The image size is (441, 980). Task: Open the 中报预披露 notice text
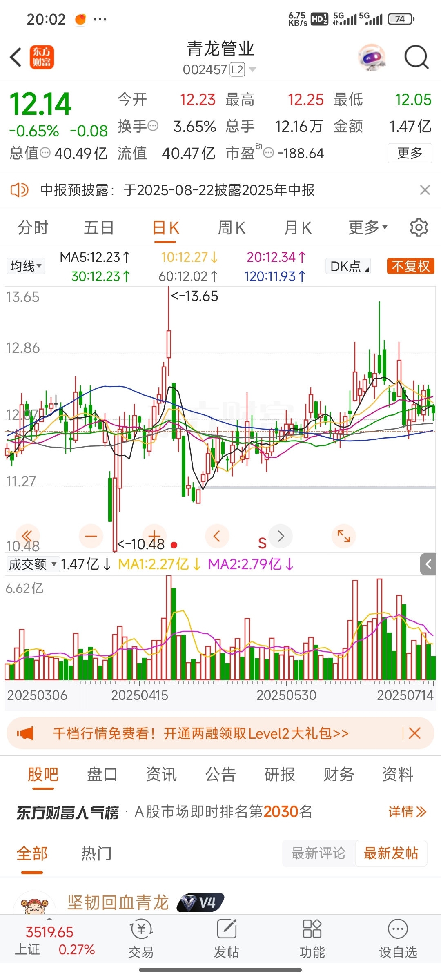(x=178, y=190)
